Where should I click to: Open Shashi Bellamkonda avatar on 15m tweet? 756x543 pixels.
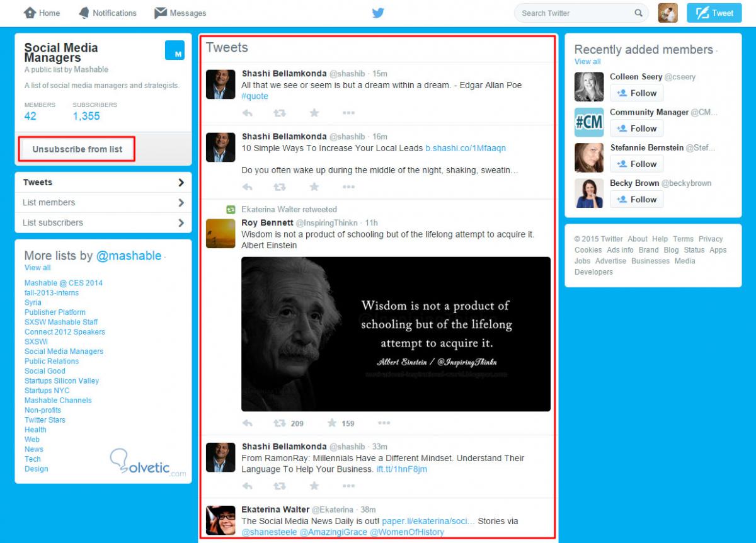pos(220,84)
